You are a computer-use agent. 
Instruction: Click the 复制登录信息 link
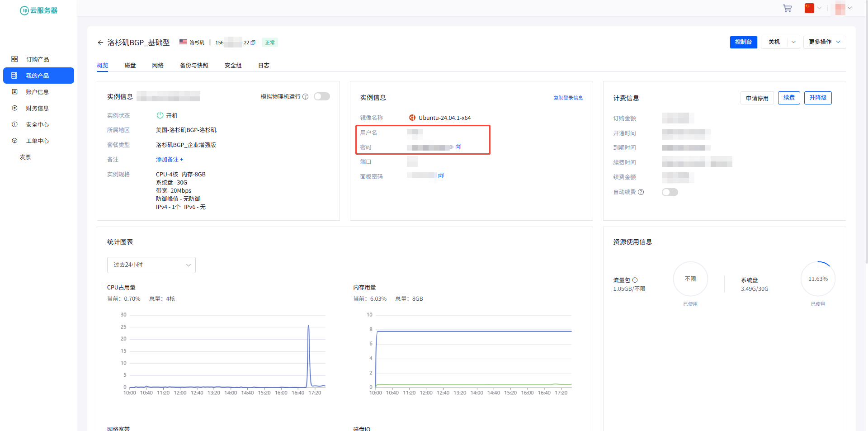(x=568, y=98)
